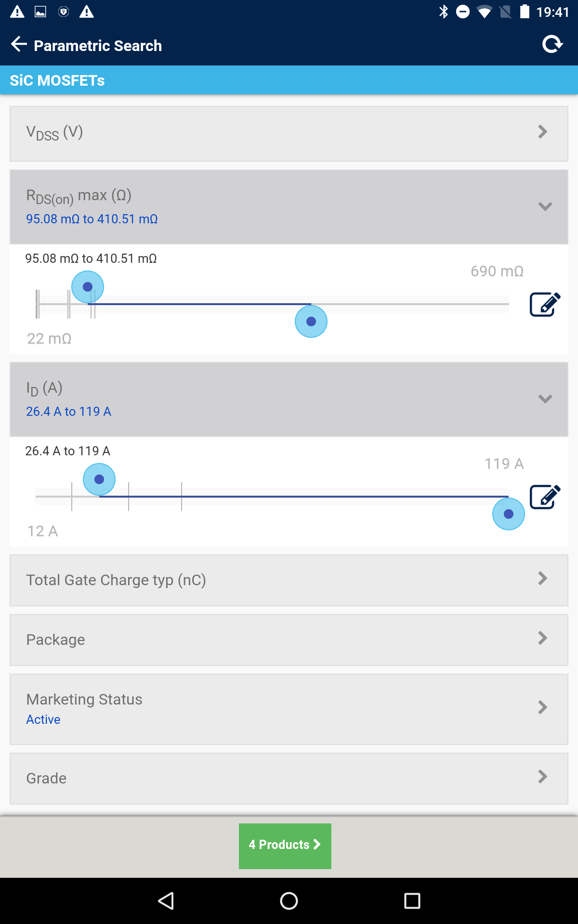
Task: Edit RDS(on) range with pencil icon
Action: 545,304
